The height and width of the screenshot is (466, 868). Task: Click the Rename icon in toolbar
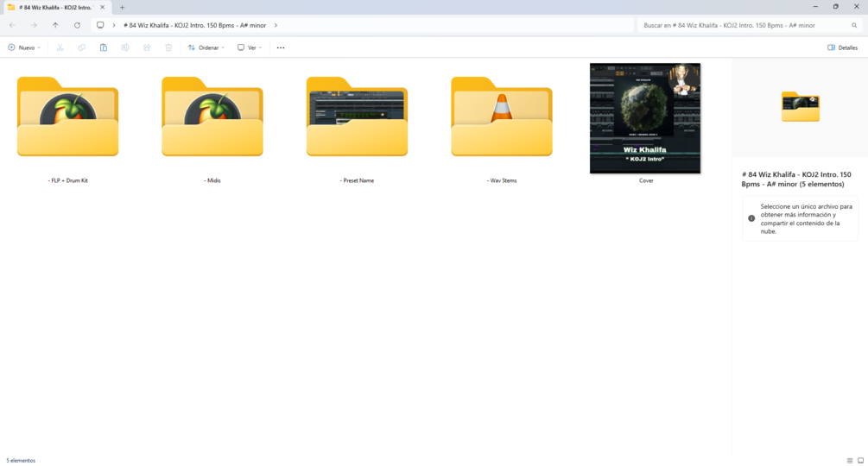pos(125,47)
